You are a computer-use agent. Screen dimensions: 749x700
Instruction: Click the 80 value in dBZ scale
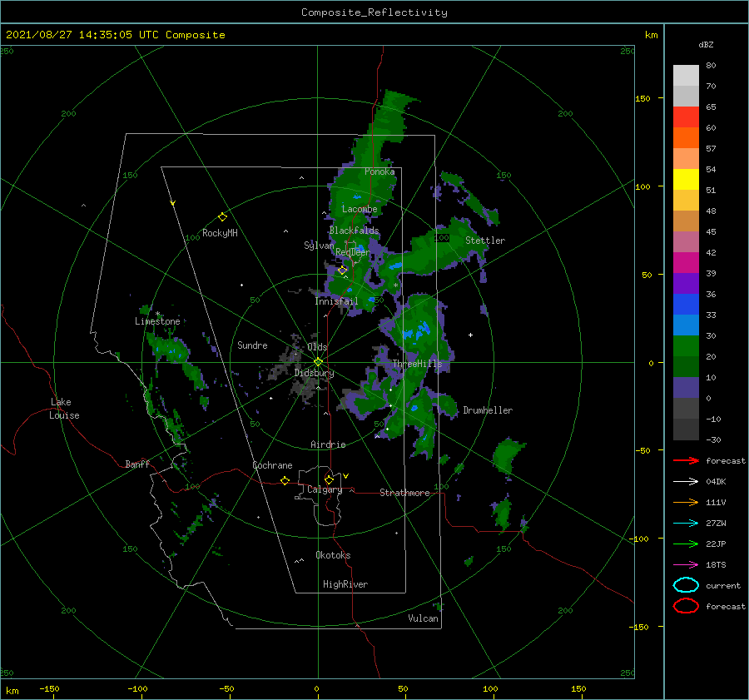click(711, 66)
